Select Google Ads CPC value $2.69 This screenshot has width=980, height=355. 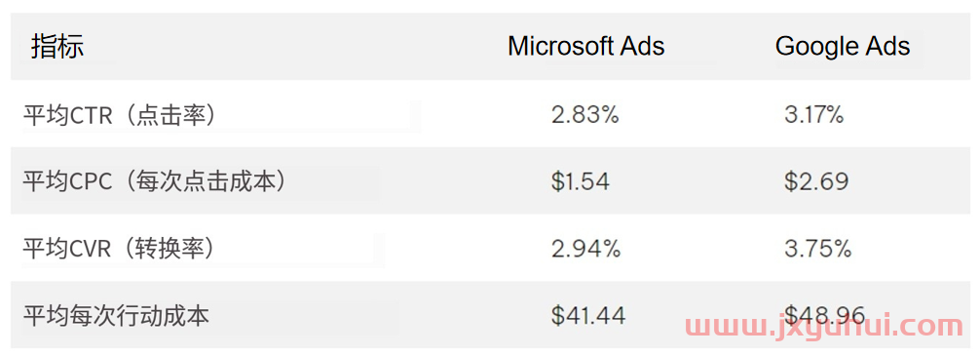pos(816,181)
